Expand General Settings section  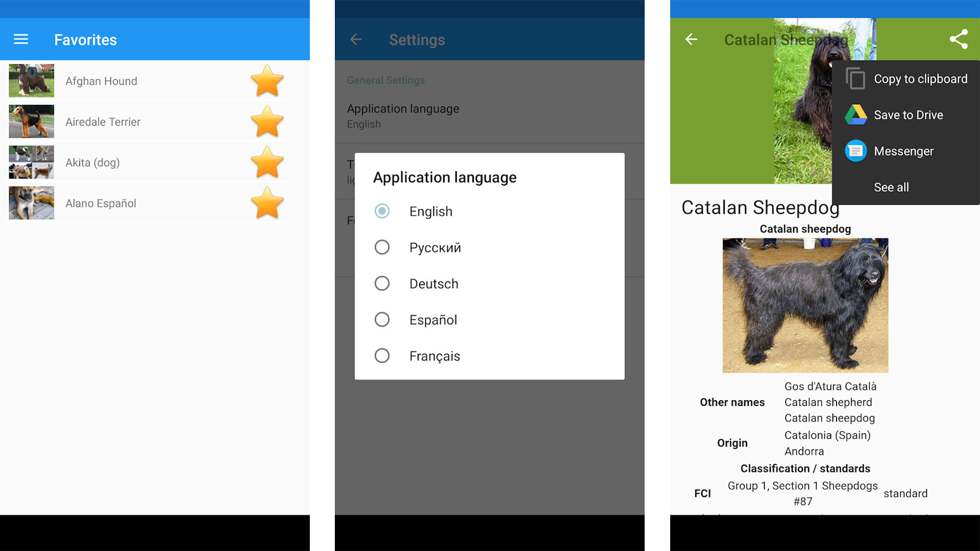click(386, 80)
